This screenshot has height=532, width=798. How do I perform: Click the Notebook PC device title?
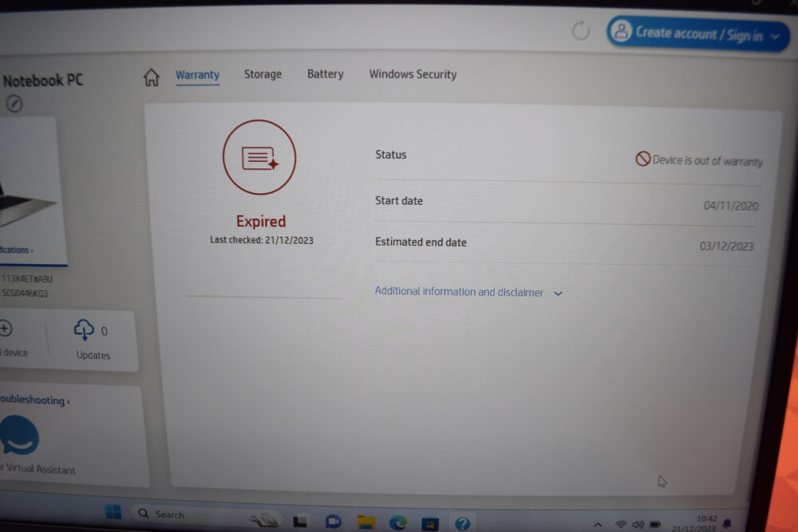point(43,81)
